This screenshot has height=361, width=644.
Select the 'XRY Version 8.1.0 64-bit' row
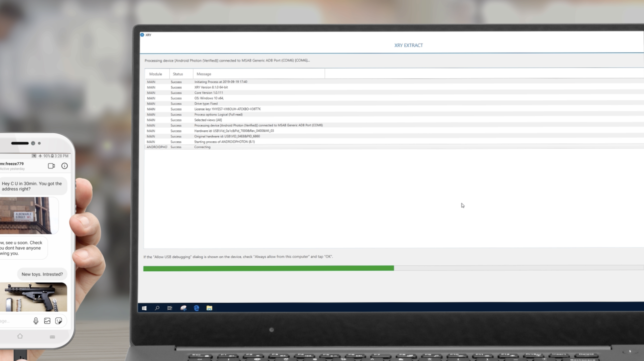tap(394, 87)
